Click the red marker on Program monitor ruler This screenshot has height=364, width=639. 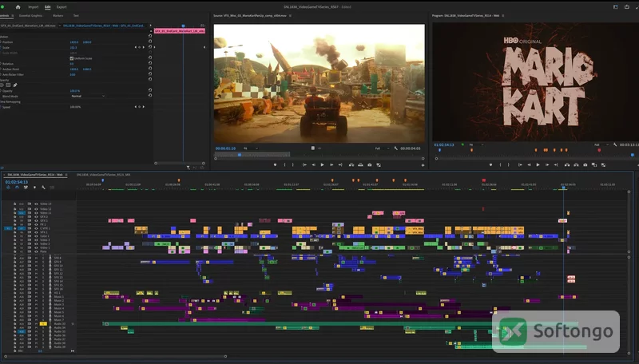[599, 150]
